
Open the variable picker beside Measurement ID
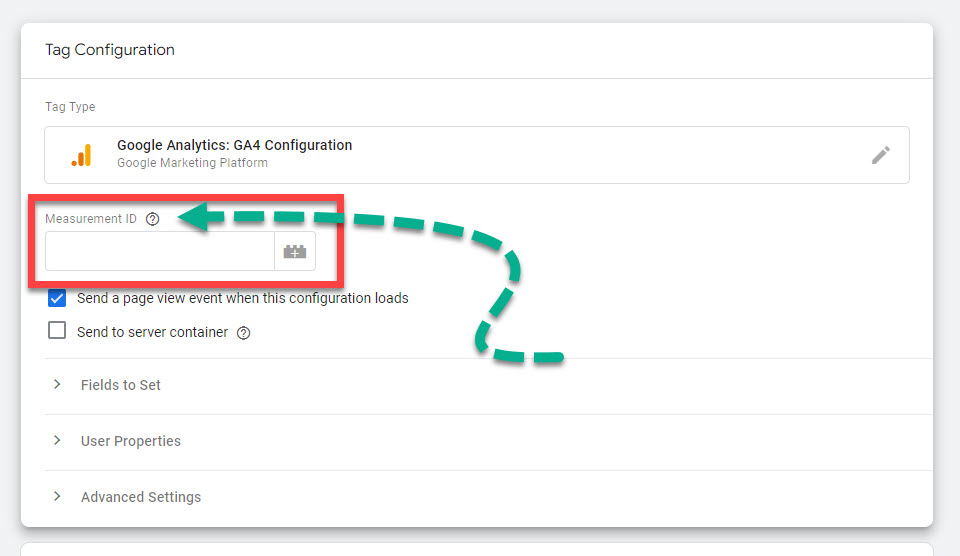(x=295, y=252)
